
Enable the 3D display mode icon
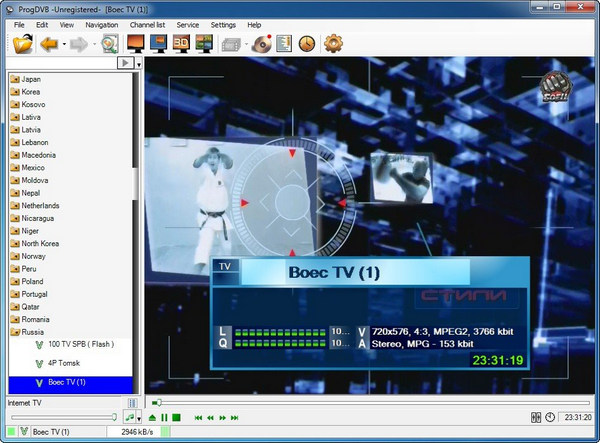click(x=181, y=44)
